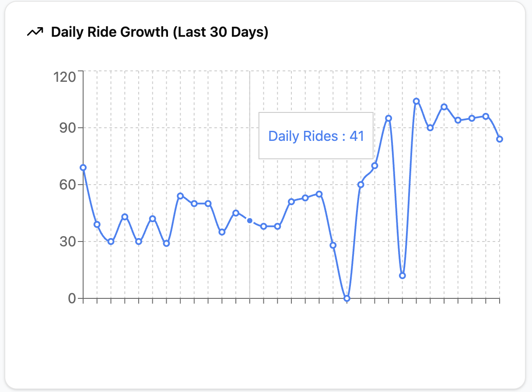Click the 0 y-axis label
Screen dimensions: 532x392
coord(71,298)
